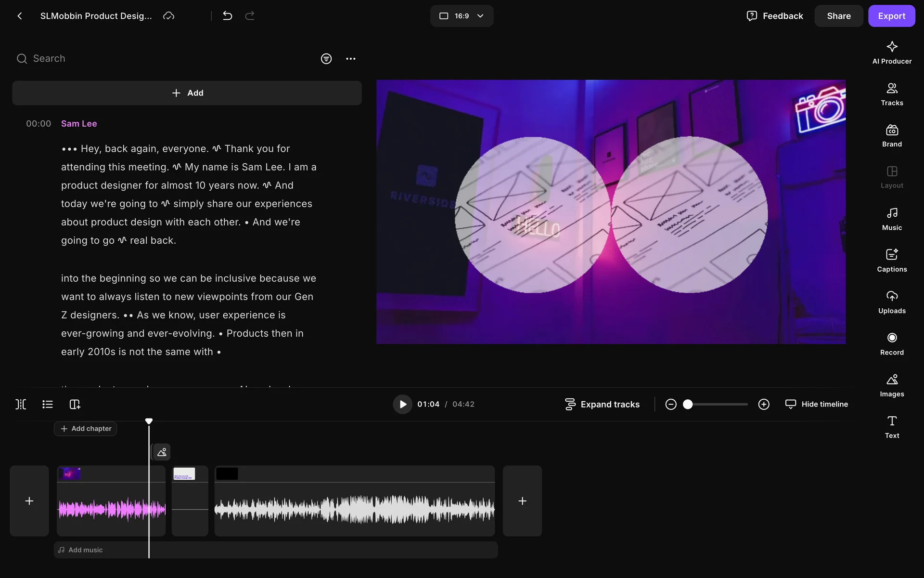The width and height of the screenshot is (924, 578).
Task: Open the AI Producer panel
Action: [891, 53]
